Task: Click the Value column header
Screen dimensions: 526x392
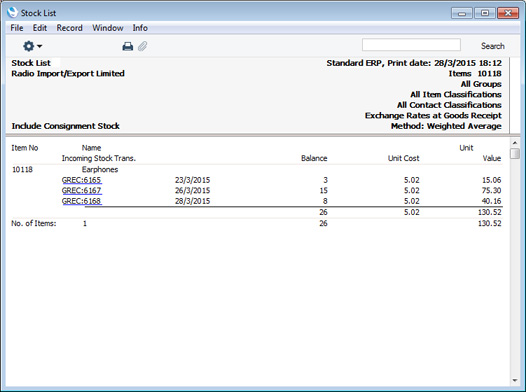Action: point(492,158)
